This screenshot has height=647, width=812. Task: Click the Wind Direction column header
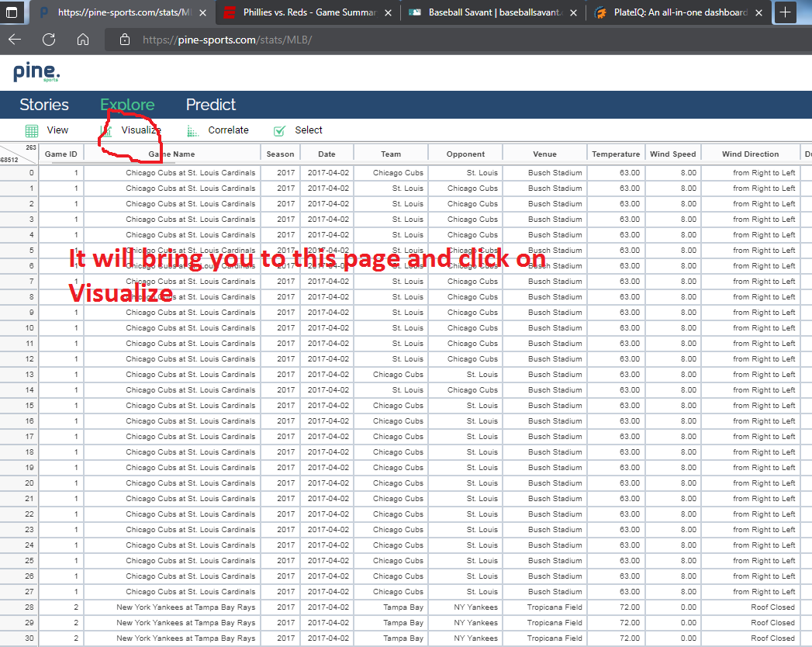[x=751, y=154]
